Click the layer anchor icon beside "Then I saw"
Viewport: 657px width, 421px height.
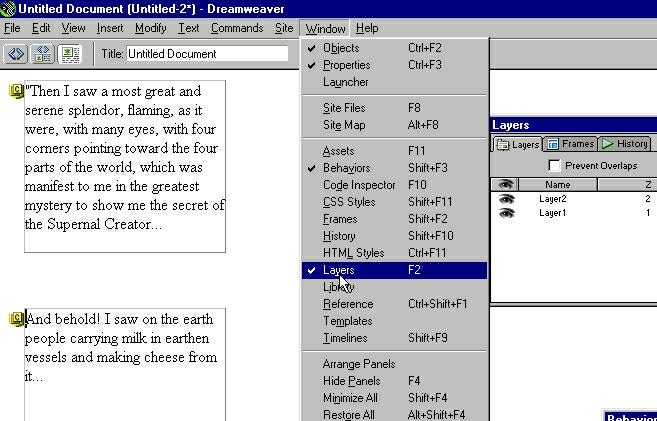(16, 91)
